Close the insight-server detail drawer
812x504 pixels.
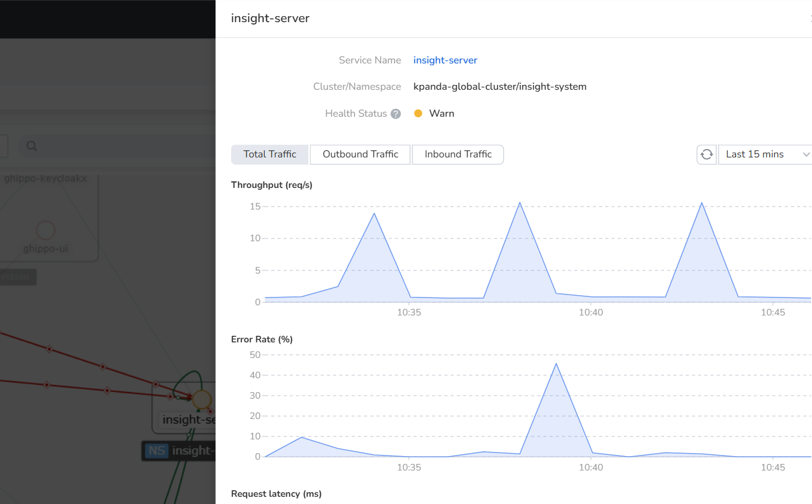point(810,18)
